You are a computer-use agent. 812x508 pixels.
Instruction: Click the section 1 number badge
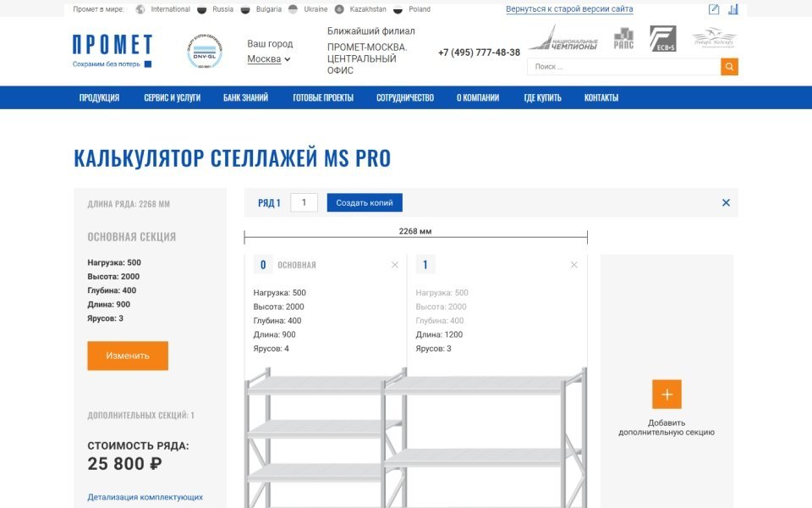425,265
